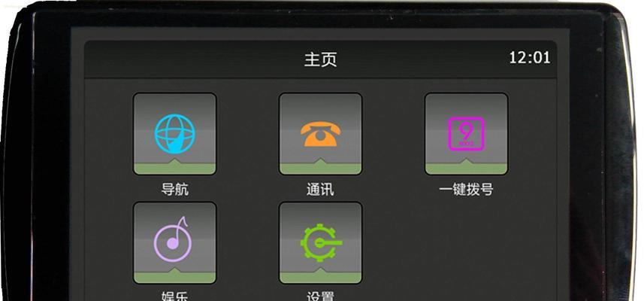Open the green gear settings icon
Screen dimensions: 644x301
[321, 242]
